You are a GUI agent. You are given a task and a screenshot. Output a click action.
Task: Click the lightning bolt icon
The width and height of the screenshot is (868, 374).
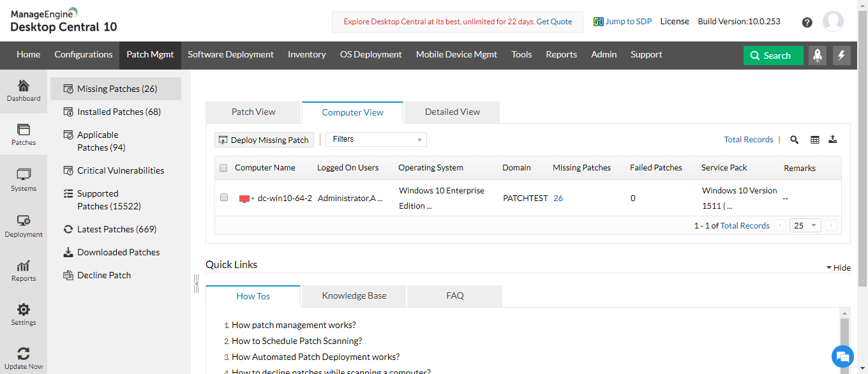click(x=841, y=56)
